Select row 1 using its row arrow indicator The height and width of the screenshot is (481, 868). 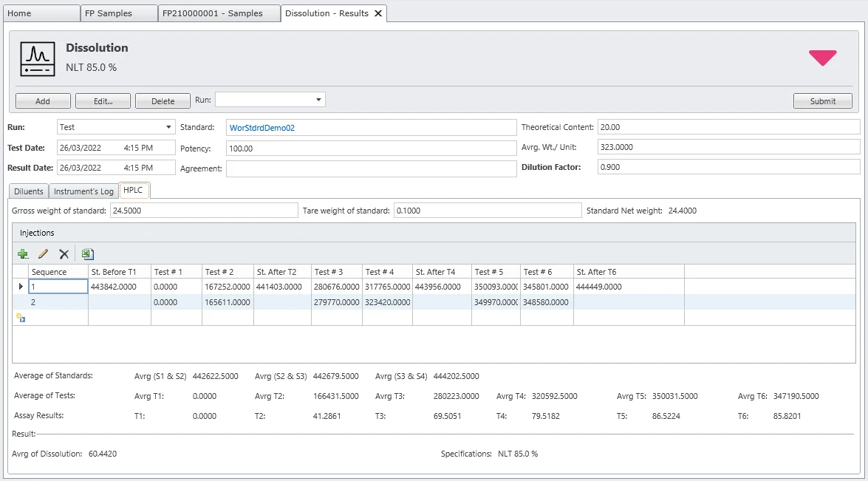(21, 287)
